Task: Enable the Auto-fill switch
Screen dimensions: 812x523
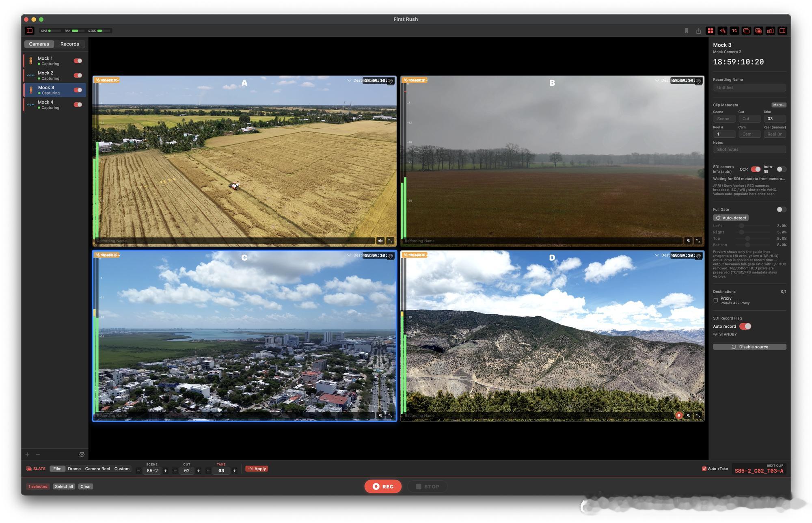Action: click(781, 169)
